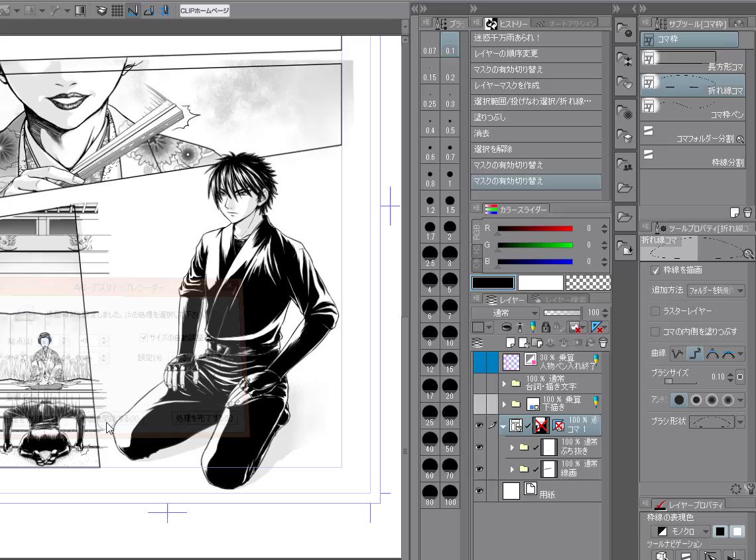Create a new sub tool copy icon
Image resolution: width=756 pixels, height=560 pixels.
pyautogui.click(x=734, y=212)
